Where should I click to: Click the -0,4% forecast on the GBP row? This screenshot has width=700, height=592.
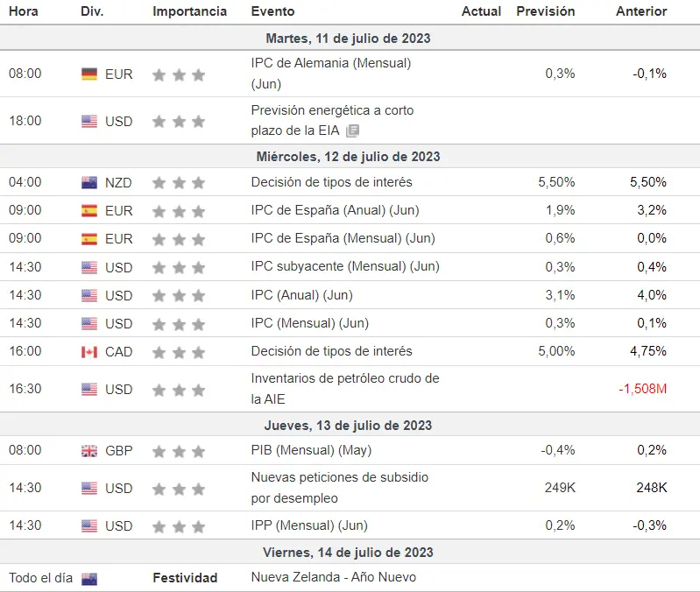pyautogui.click(x=558, y=450)
